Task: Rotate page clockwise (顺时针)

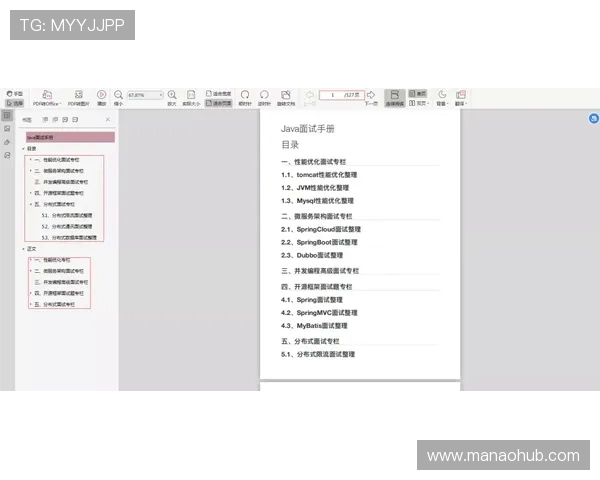Action: point(245,98)
